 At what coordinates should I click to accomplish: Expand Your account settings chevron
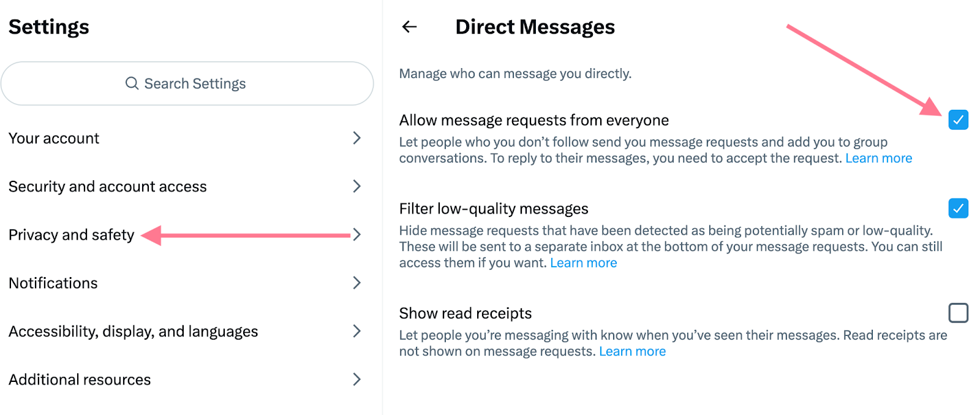357,138
